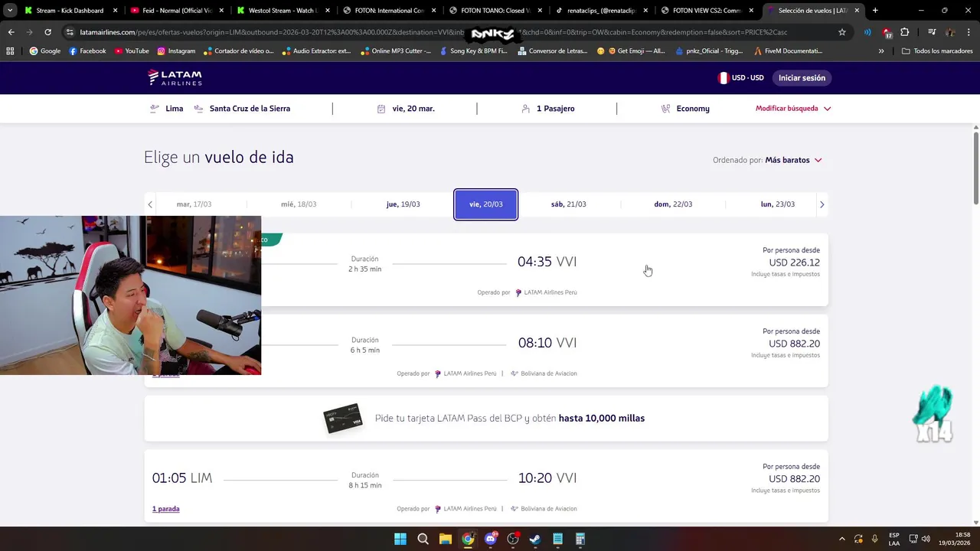Open the USD currency selector with Peru flag
Screen dimensions: 980x551
tap(740, 78)
